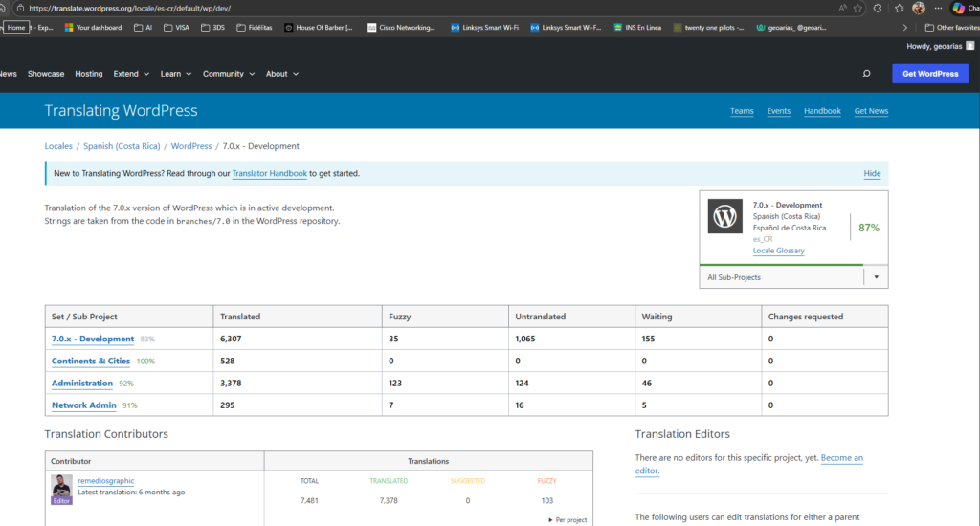Open the Continents & Cities sub-project link

(x=91, y=361)
